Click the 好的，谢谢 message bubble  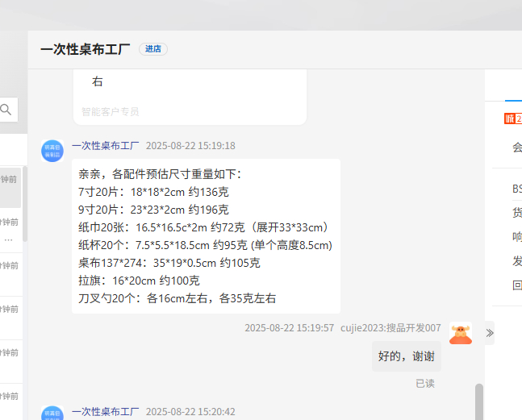[x=406, y=356]
